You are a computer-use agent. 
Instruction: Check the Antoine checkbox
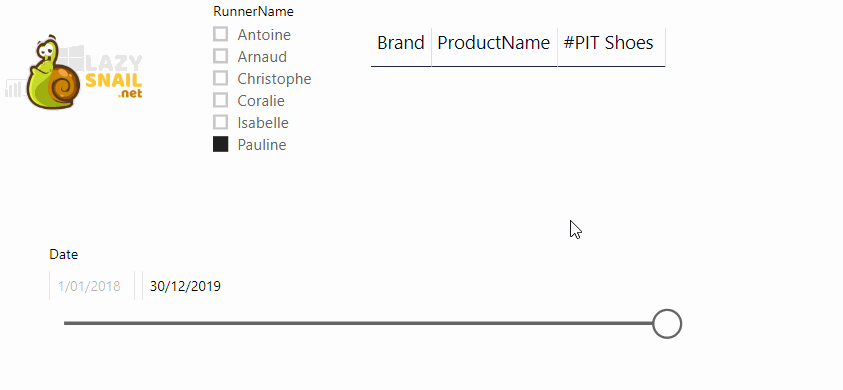(x=220, y=34)
